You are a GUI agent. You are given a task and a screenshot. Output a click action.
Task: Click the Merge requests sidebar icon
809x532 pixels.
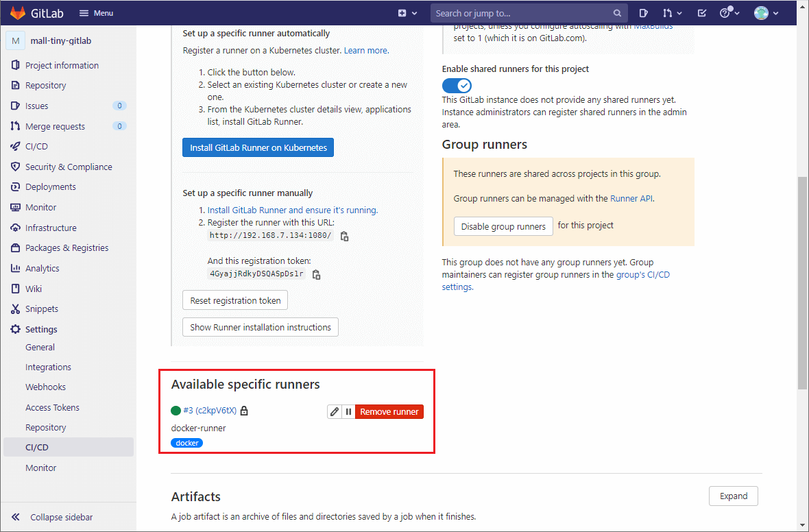pos(16,126)
